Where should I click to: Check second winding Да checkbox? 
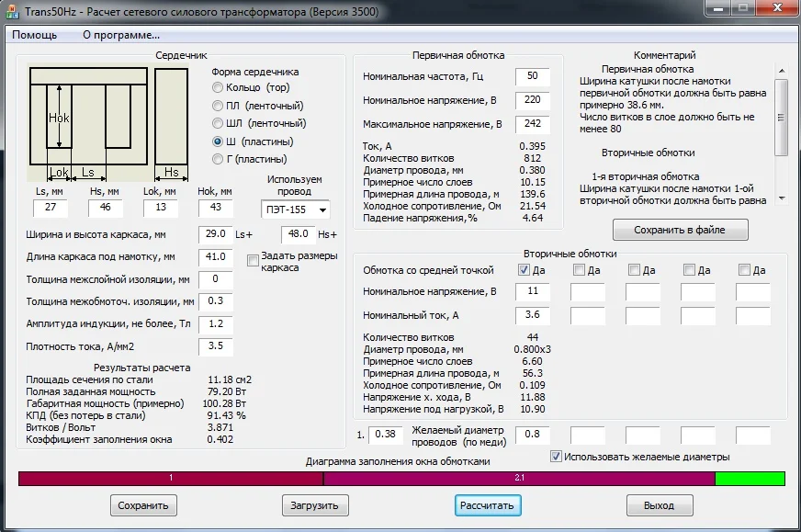click(x=579, y=270)
